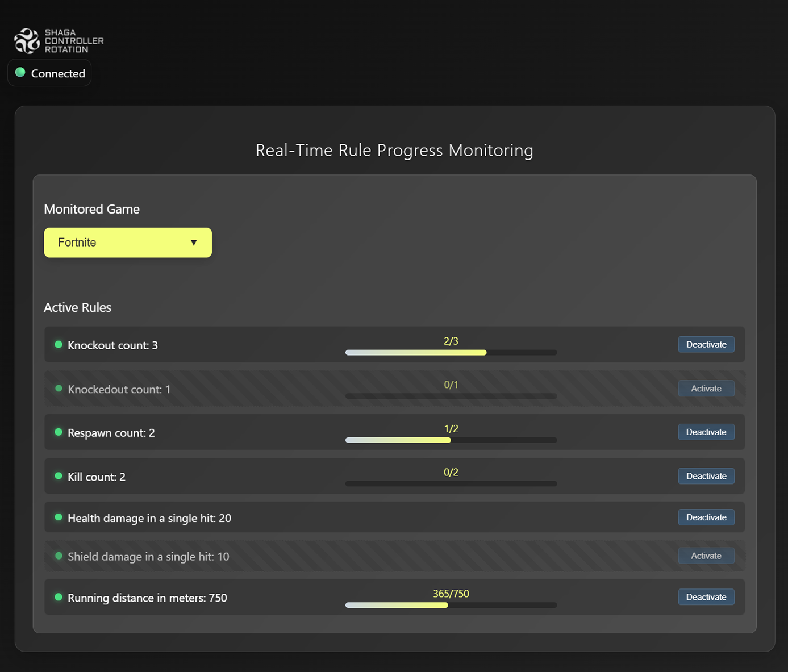Click the green Connected status dot

point(20,72)
